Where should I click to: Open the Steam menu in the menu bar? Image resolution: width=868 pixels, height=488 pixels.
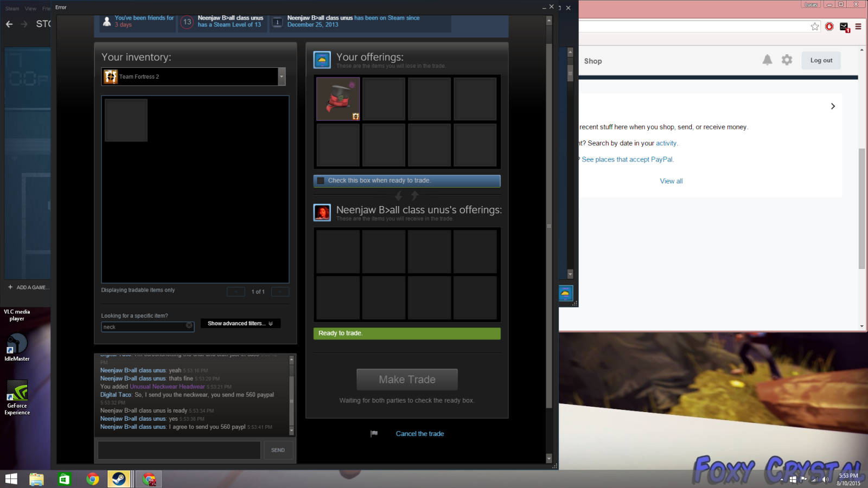pos(12,9)
